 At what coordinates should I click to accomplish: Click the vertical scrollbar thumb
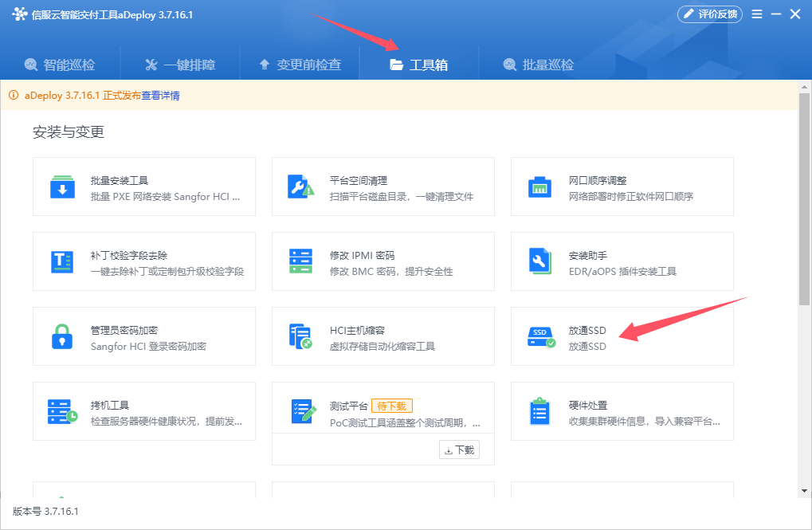[x=804, y=199]
